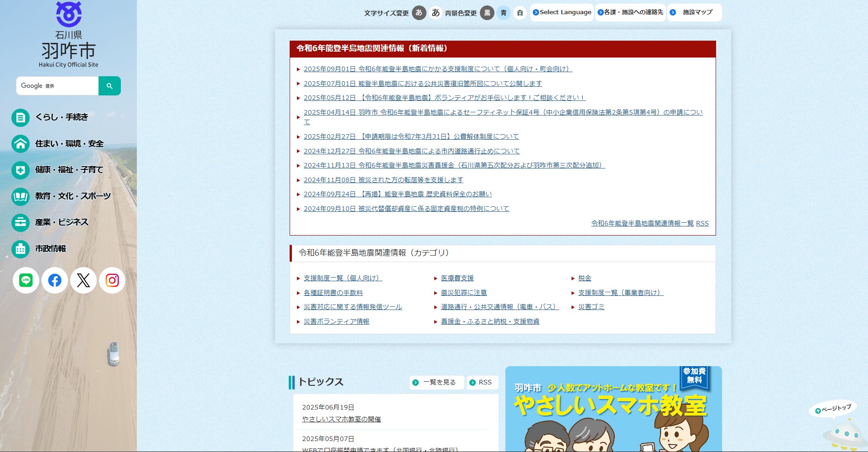868x452 pixels.
Task: Open 医療費支援 category link
Action: coord(457,278)
